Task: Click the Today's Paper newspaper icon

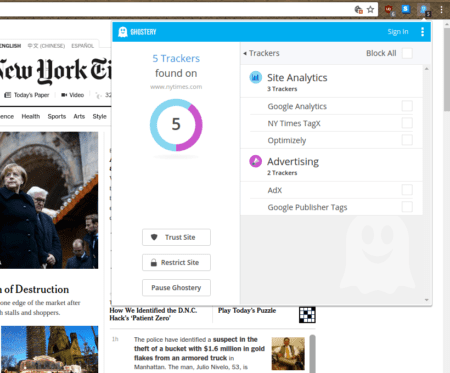Action: pos(7,95)
